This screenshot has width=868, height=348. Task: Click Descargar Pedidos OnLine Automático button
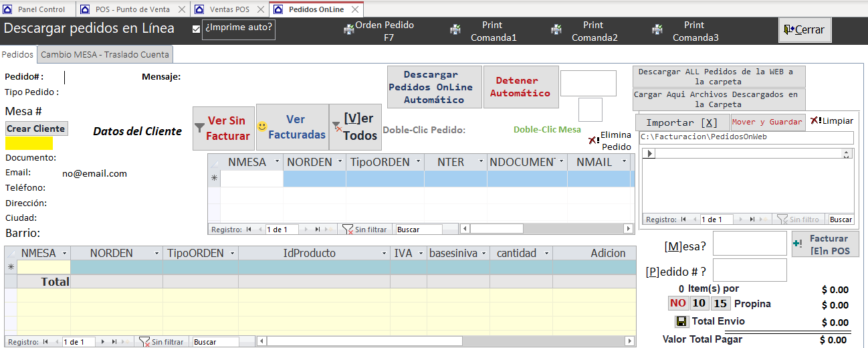point(435,87)
